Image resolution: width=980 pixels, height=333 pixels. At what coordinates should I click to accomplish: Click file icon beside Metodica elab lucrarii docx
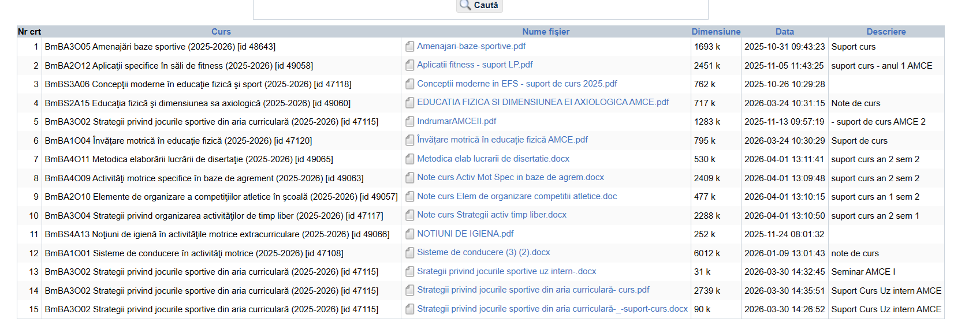pyautogui.click(x=409, y=159)
